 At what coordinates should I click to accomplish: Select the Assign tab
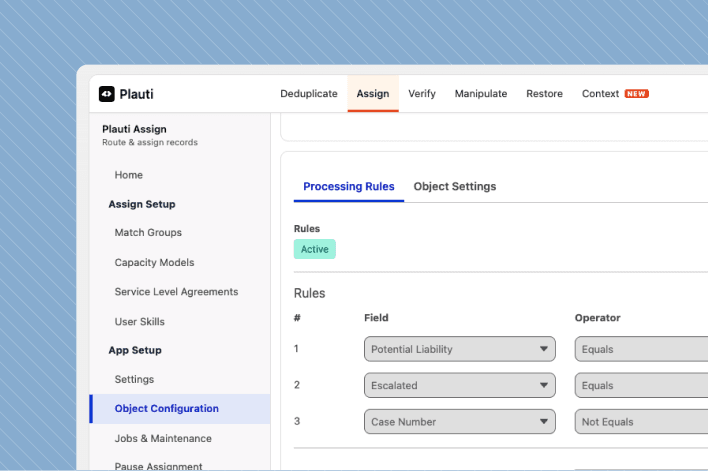(373, 93)
